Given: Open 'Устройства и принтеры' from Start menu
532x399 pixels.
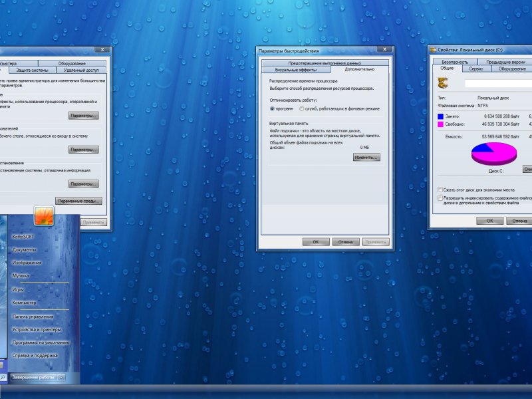Looking at the screenshot, I should click(x=37, y=329).
